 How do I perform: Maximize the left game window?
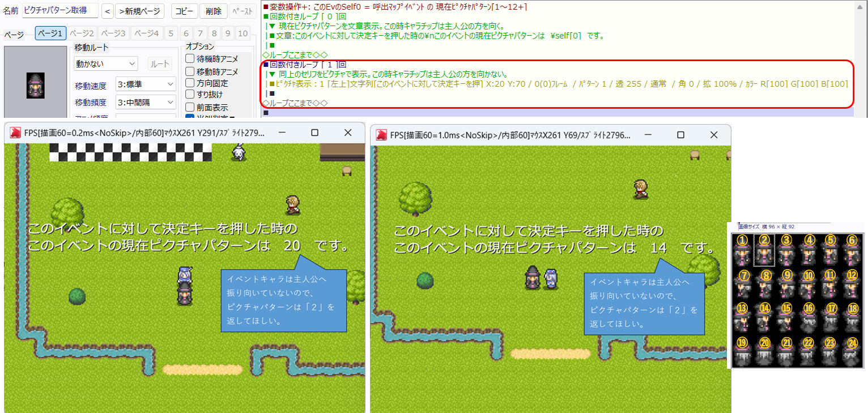pyautogui.click(x=314, y=133)
